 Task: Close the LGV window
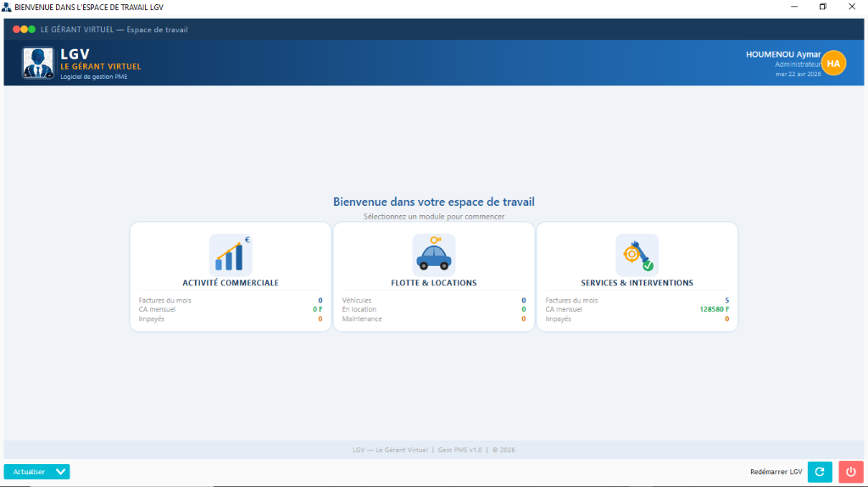point(852,7)
